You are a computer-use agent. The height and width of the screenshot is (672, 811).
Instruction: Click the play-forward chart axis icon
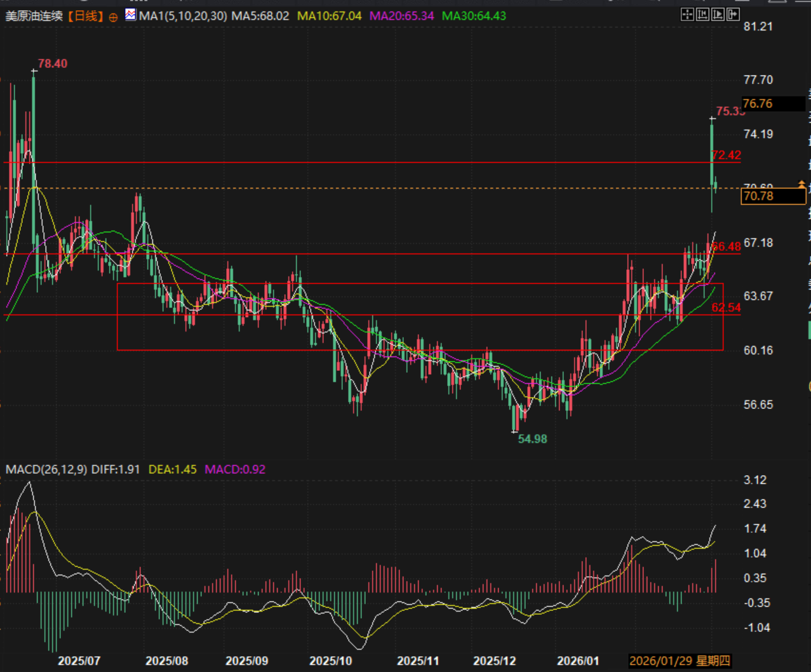(x=718, y=15)
